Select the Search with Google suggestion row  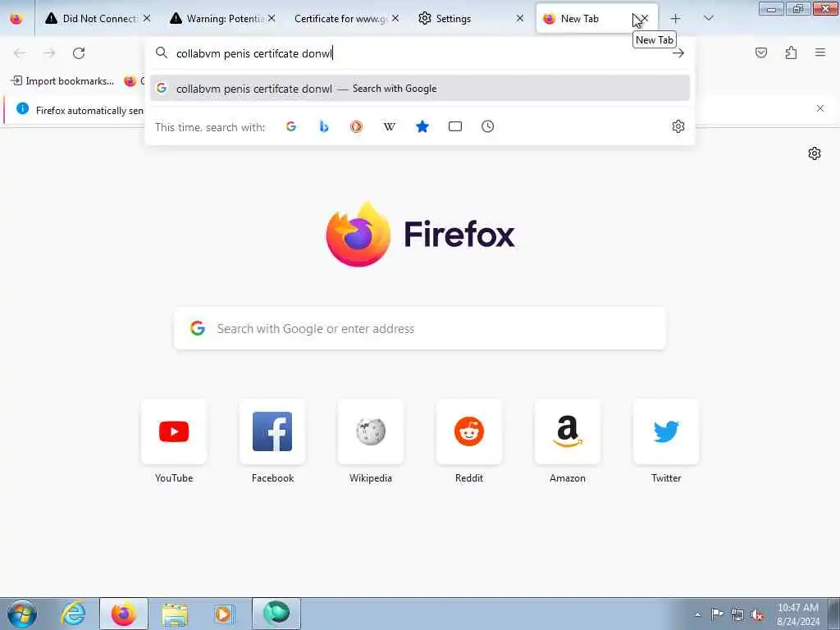coord(420,89)
